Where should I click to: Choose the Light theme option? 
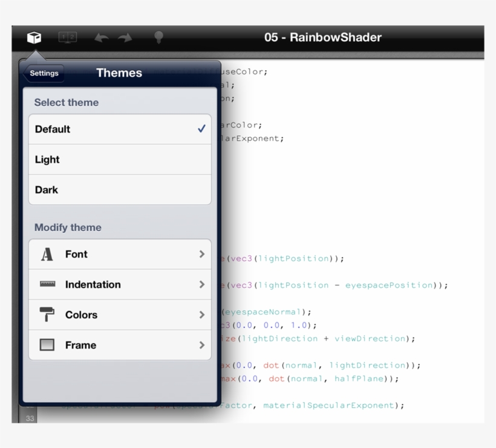pos(120,160)
